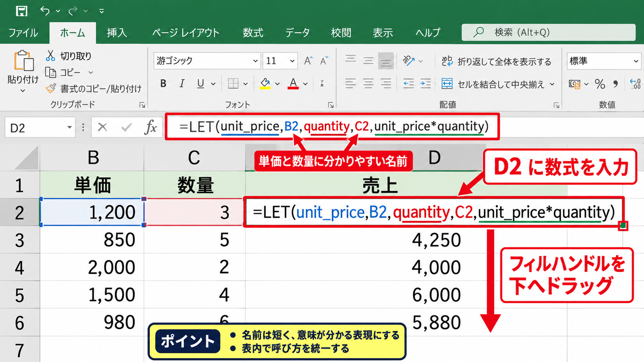Click increase font size icon
644x362 pixels.
point(308,61)
